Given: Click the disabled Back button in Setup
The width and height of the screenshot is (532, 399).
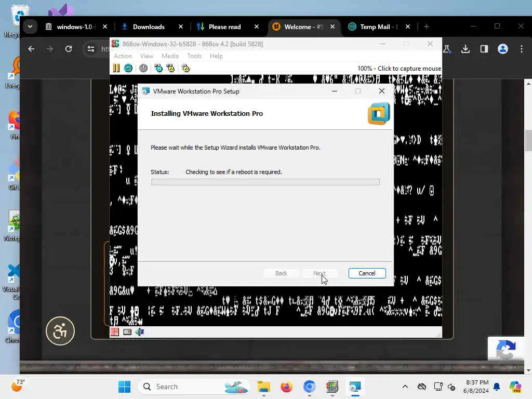Looking at the screenshot, I should tap(281, 273).
